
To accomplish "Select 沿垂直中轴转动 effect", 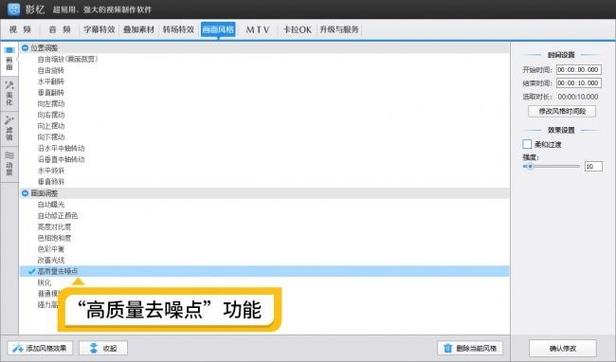I will (61, 159).
